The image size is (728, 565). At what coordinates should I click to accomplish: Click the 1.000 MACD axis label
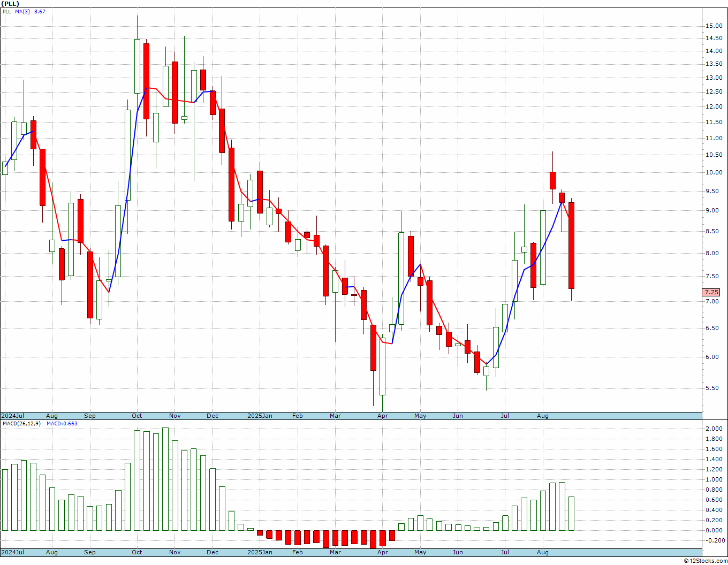coord(714,479)
